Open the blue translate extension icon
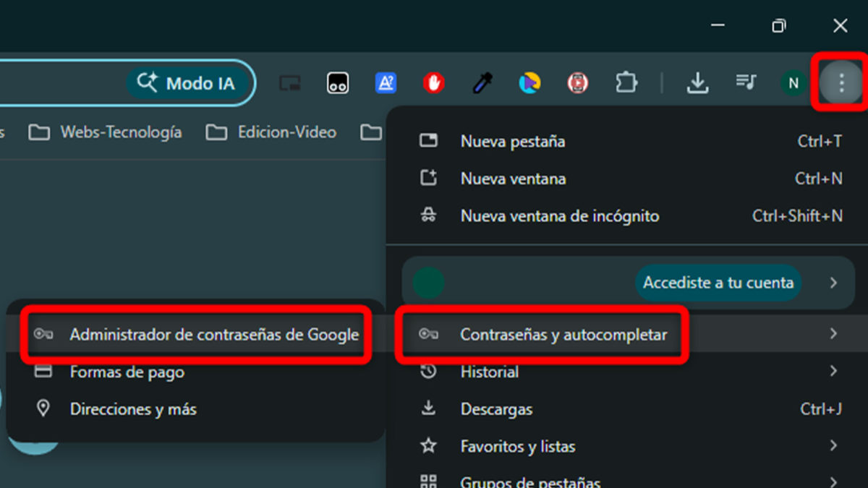868x488 pixels. tap(386, 83)
